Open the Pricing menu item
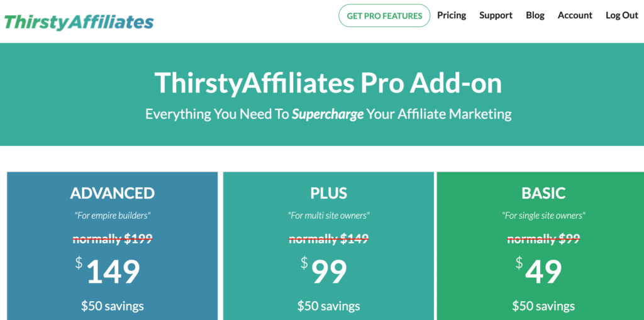Image resolution: width=644 pixels, height=320 pixels. click(x=452, y=15)
